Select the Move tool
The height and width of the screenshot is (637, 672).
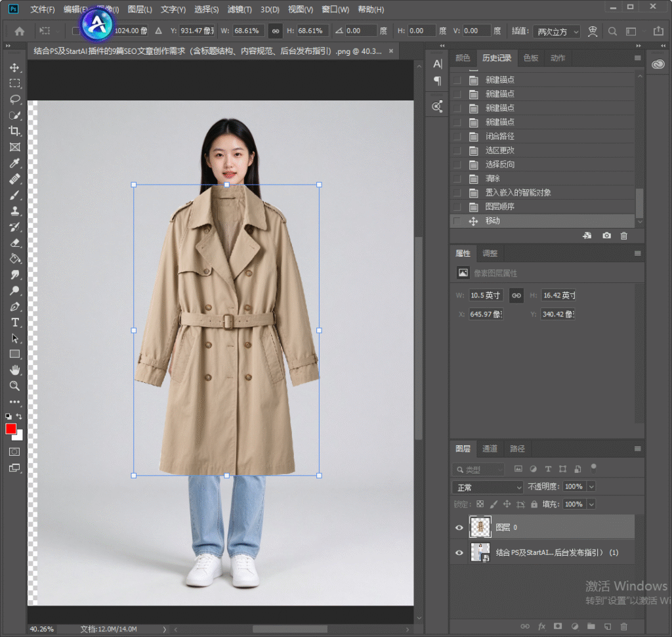[x=14, y=68]
